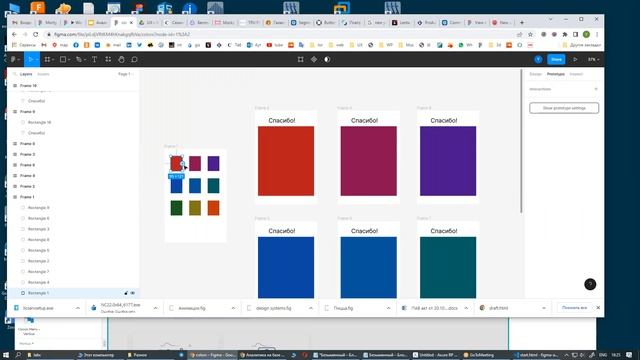Select the Comment tool
The width and height of the screenshot is (640, 360).
pyautogui.click(x=134, y=60)
